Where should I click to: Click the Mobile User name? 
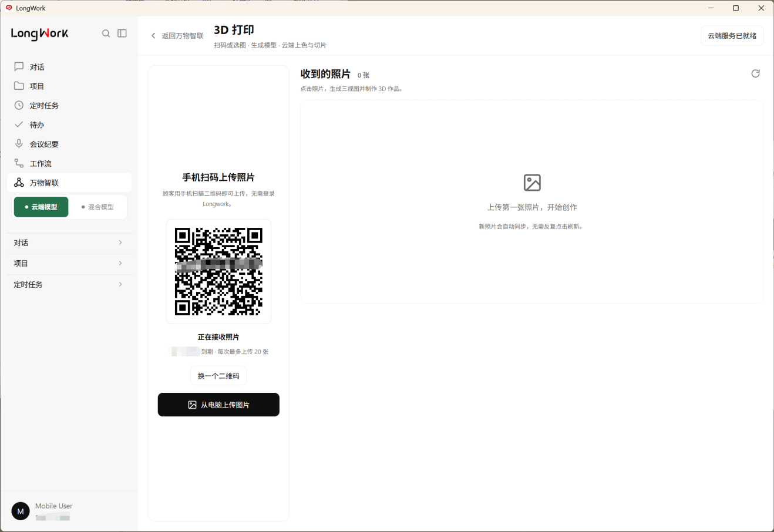tap(53, 506)
